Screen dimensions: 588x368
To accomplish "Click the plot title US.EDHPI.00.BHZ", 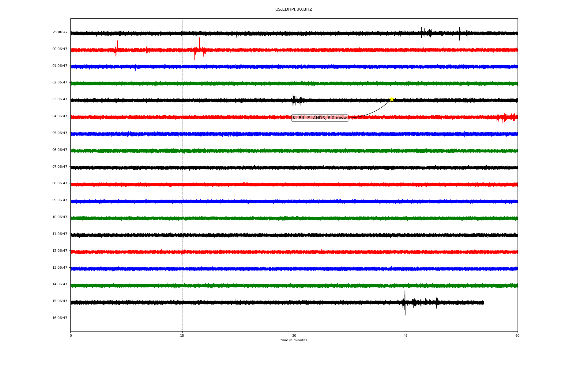I will point(294,10).
